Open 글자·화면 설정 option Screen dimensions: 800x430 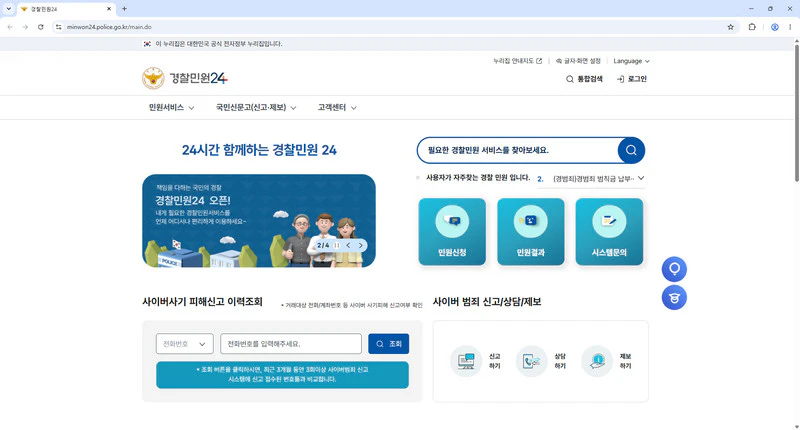tap(578, 61)
